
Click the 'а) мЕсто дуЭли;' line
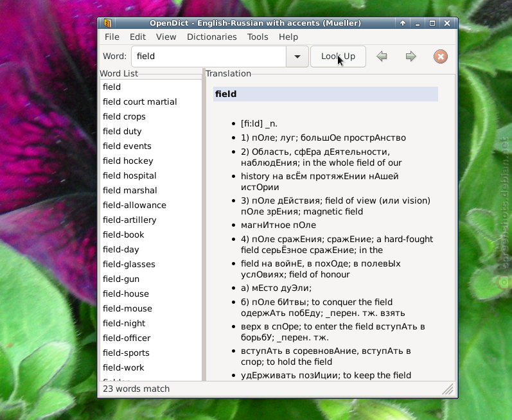(276, 288)
